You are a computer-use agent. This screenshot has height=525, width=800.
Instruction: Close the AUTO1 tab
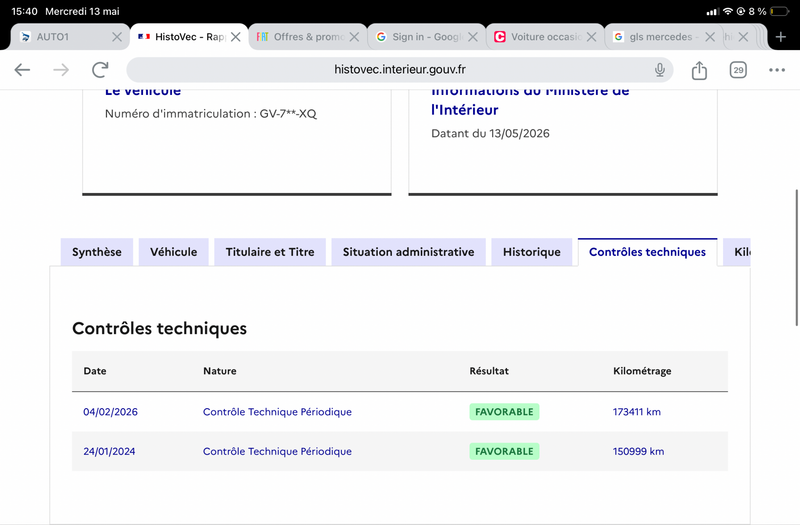[x=117, y=37]
